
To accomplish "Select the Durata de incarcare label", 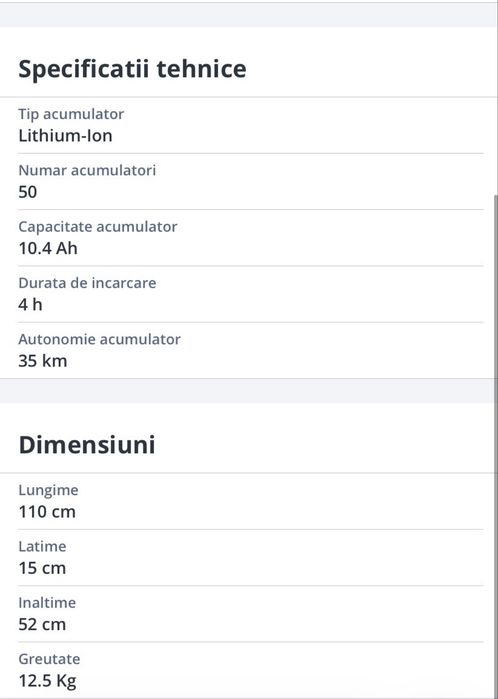I will [x=87, y=283].
